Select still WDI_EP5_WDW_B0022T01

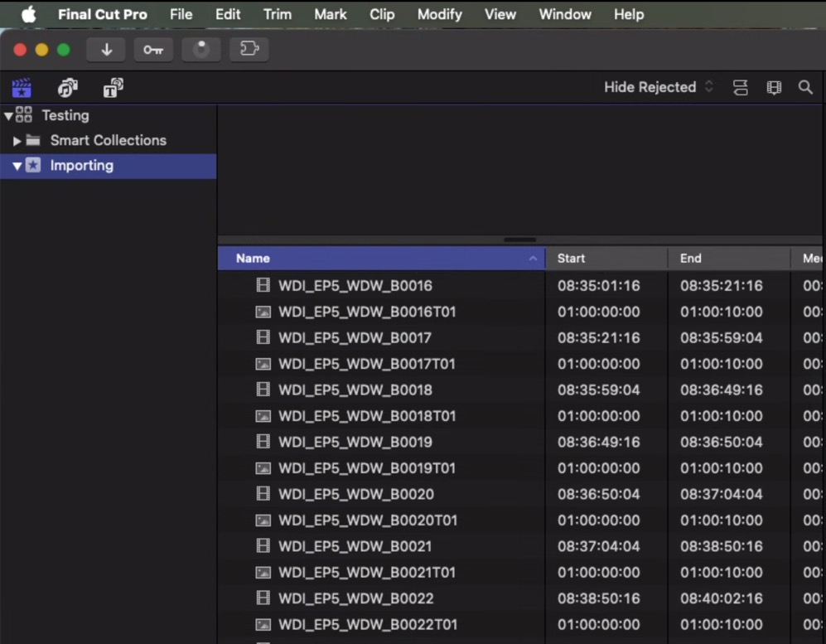pos(368,624)
